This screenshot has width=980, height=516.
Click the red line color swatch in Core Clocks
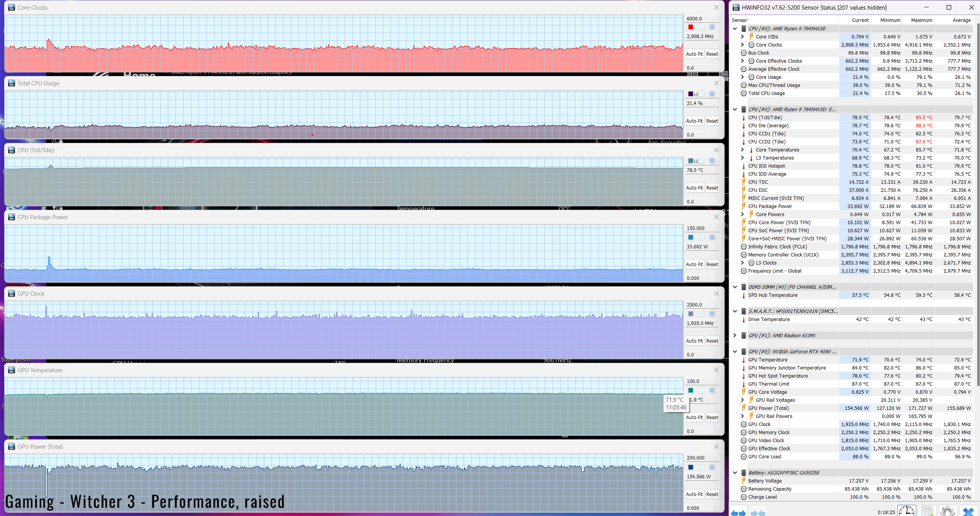tap(690, 27)
